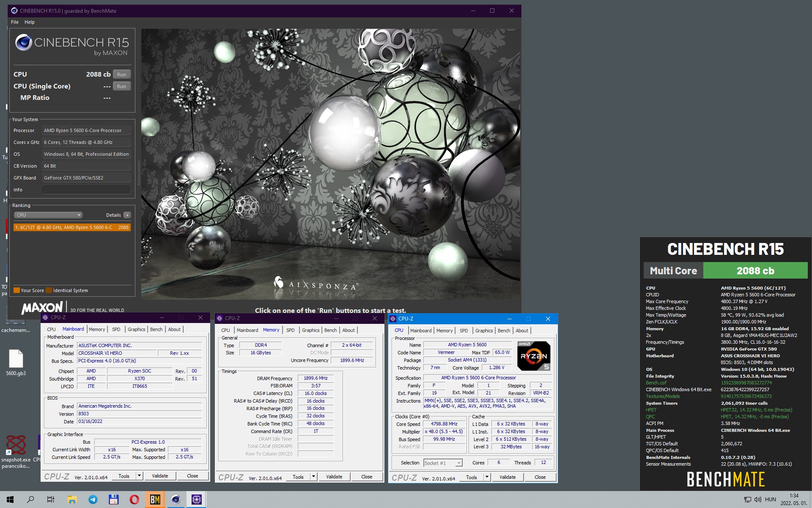This screenshot has width=812, height=508.
Task: Switch to Cinebench taskbar icon
Action: (x=176, y=500)
